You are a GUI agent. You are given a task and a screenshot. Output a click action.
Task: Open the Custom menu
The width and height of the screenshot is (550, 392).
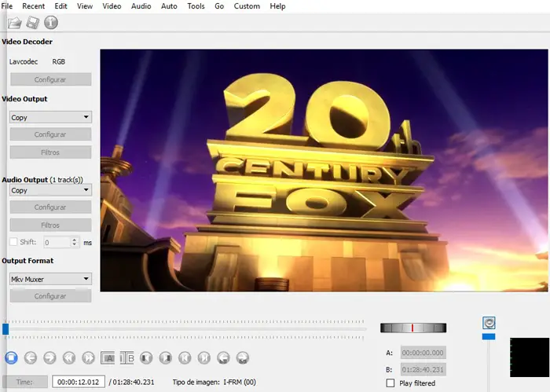[x=247, y=6]
